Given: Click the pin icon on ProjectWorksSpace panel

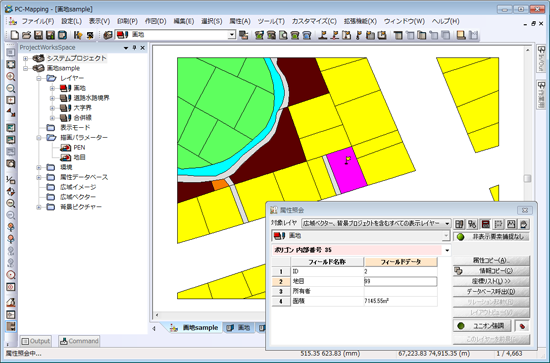Looking at the screenshot, I should click(x=134, y=48).
